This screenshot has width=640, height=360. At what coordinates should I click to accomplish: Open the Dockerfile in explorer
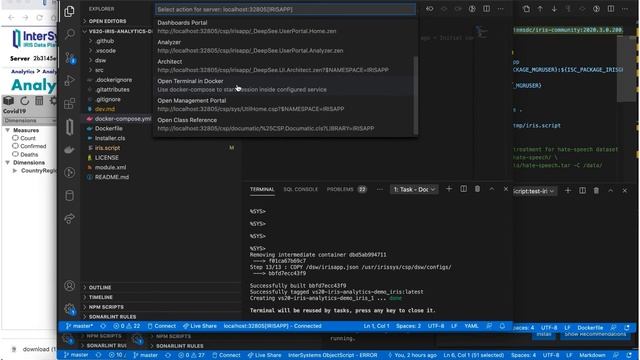(109, 128)
